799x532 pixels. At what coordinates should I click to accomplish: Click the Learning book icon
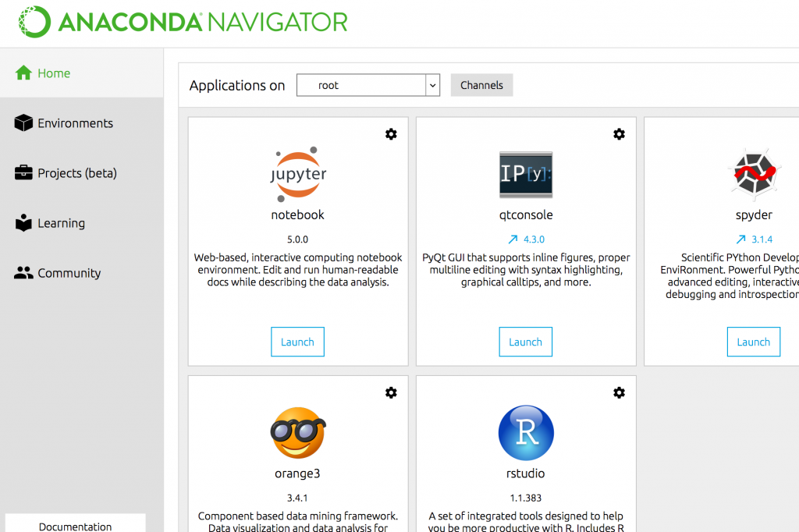coord(23,222)
